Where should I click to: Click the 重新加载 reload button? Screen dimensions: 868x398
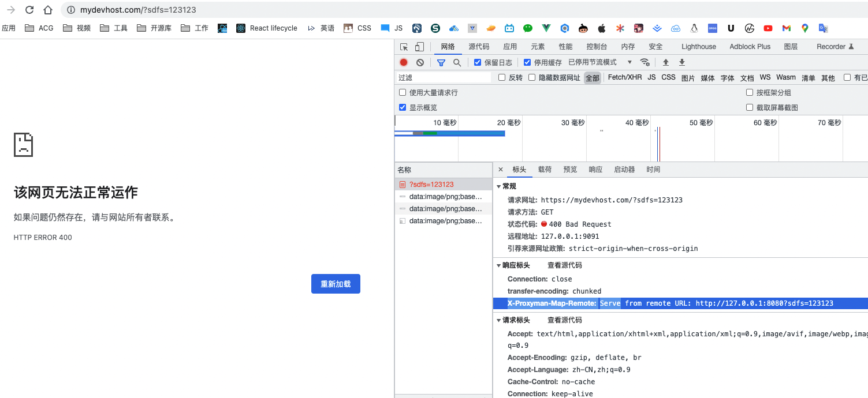336,283
